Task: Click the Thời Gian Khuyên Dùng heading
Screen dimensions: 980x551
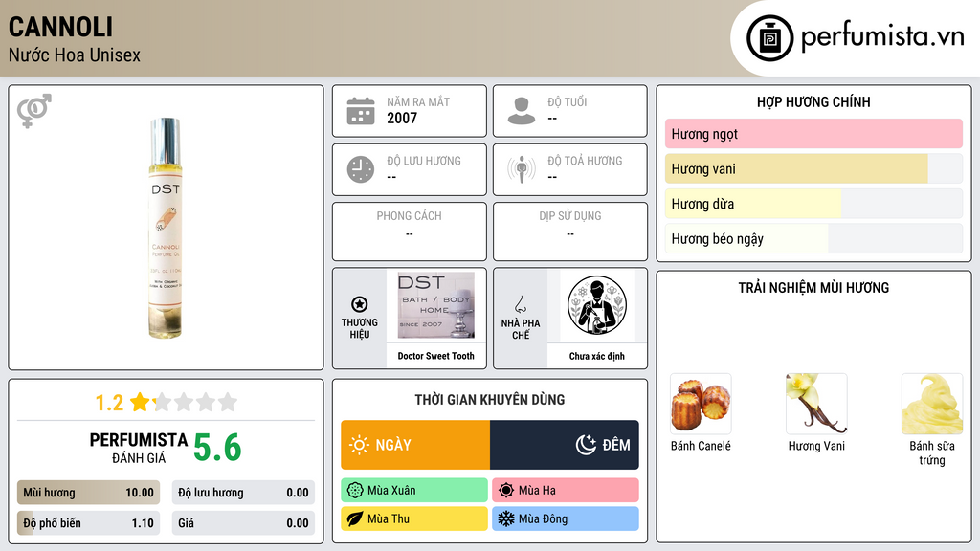Action: [490, 399]
